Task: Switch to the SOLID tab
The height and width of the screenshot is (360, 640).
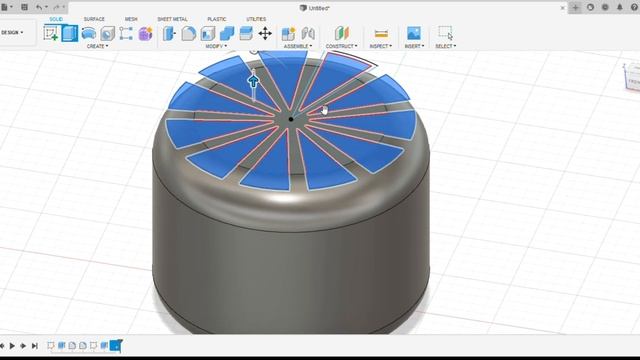Action: [x=56, y=19]
